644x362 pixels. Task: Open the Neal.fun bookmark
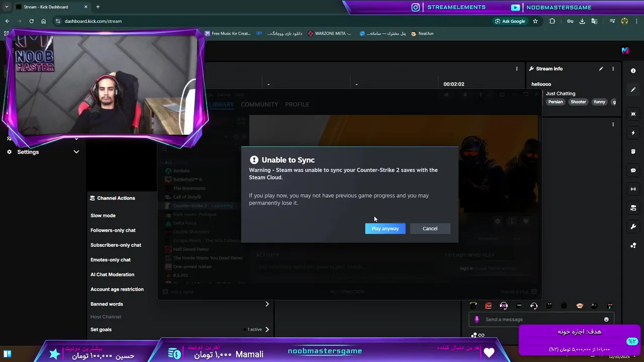(422, 34)
